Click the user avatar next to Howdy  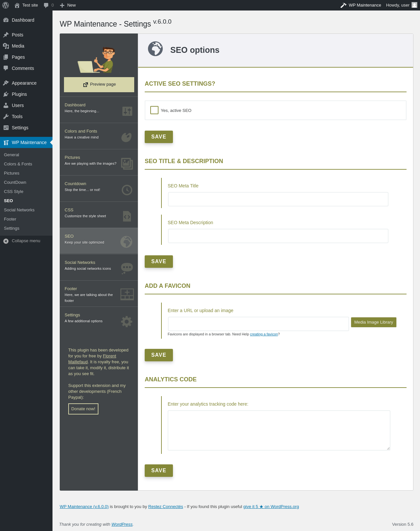click(x=414, y=5)
